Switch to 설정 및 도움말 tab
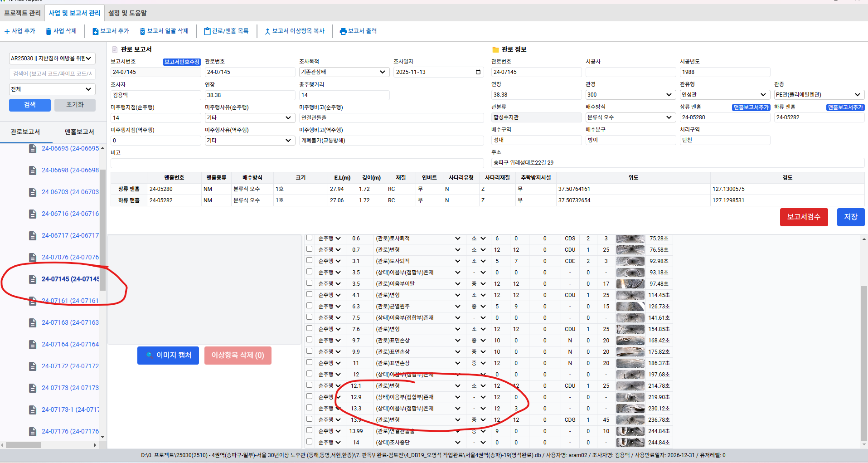Screen dimensions: 868x463 pos(127,13)
